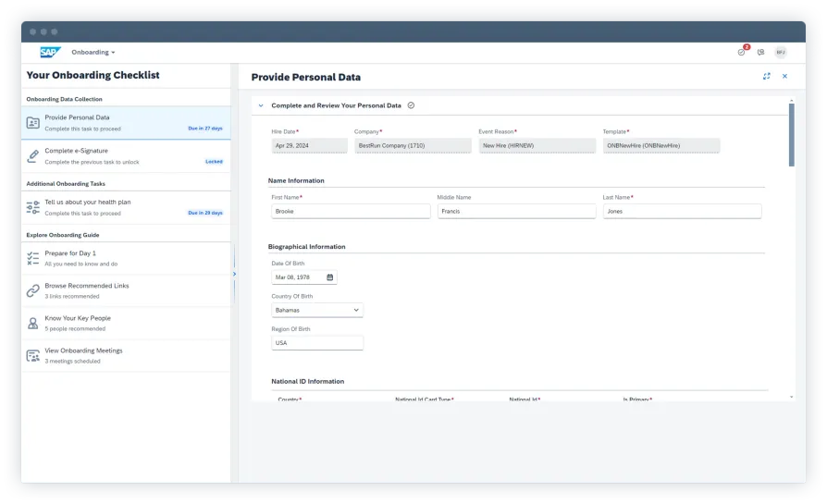This screenshot has width=827, height=504.
Task: Select the Complete e-Signature task
Action: (126, 156)
